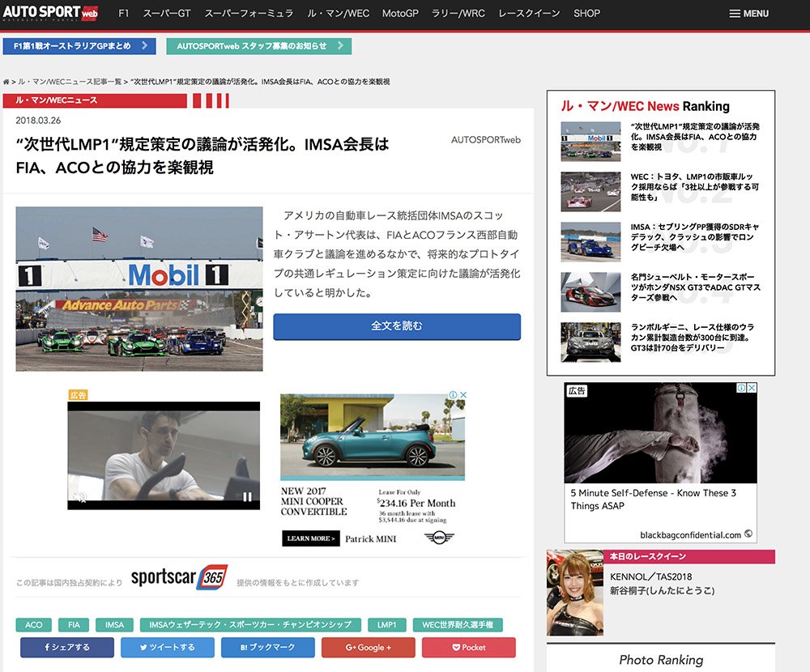The image size is (810, 672).
Task: Select スーパーフォーミュラ in top navigation
Action: click(x=249, y=14)
